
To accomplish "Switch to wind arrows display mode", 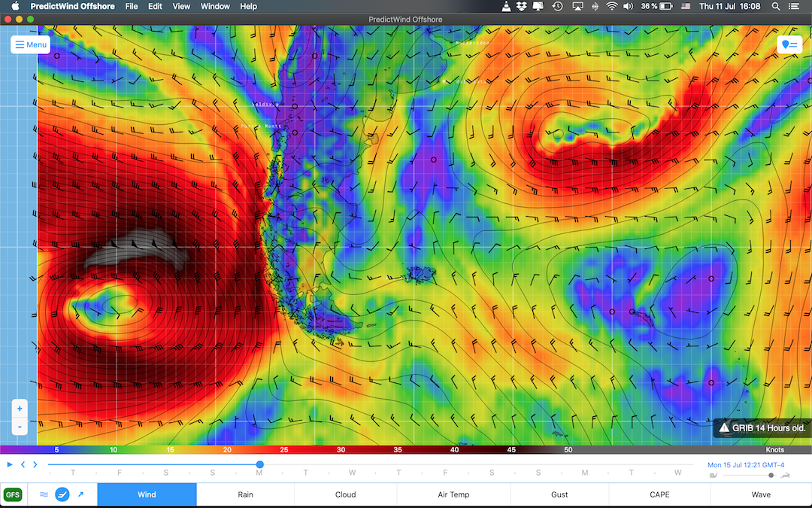I will coord(80,494).
